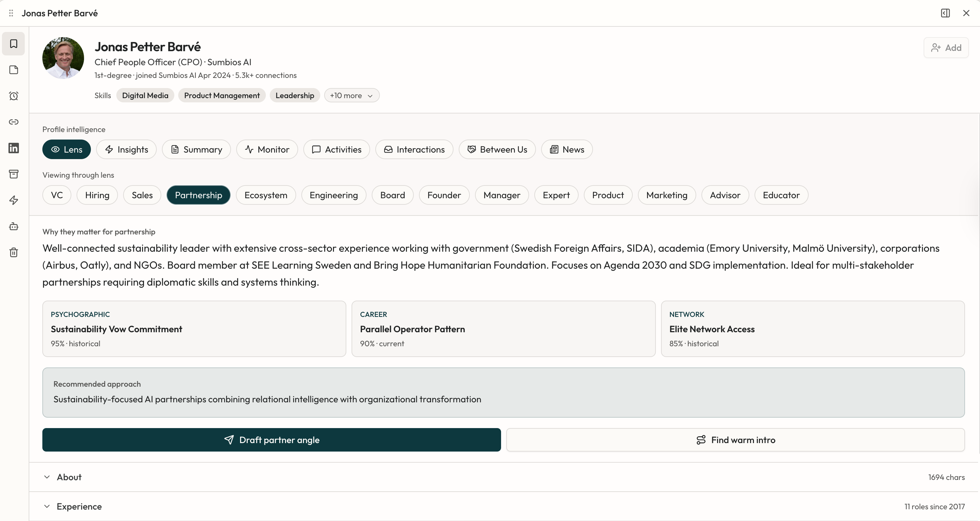Click the Leadership skill tag

pyautogui.click(x=295, y=95)
